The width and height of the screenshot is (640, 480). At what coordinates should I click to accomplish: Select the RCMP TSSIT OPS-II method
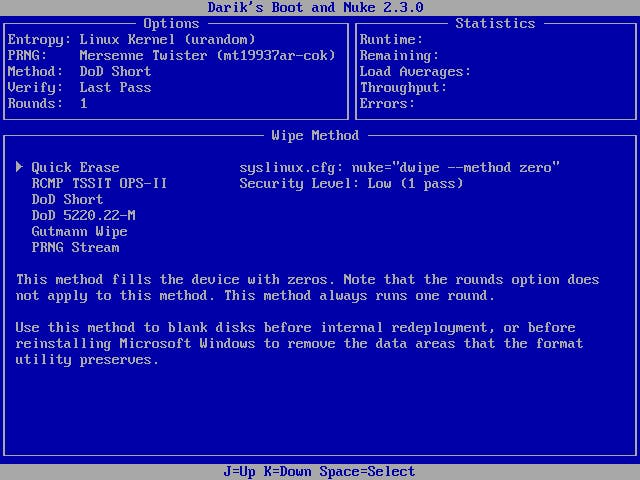(99, 183)
